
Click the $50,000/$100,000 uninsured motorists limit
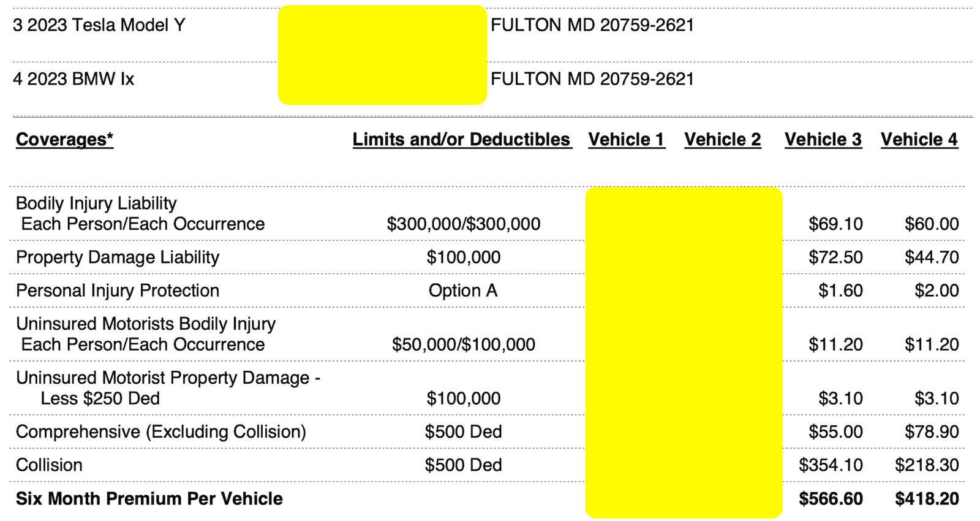(464, 345)
